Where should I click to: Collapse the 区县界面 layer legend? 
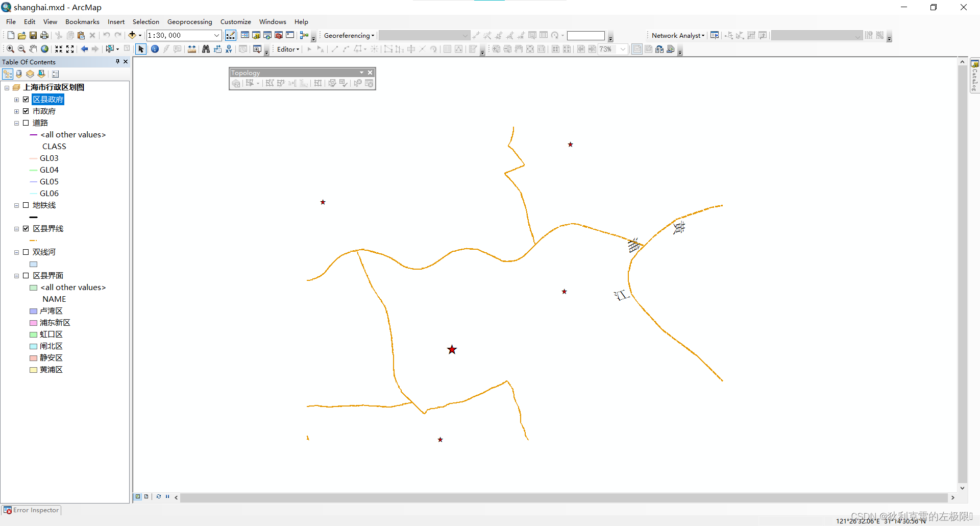(x=16, y=275)
